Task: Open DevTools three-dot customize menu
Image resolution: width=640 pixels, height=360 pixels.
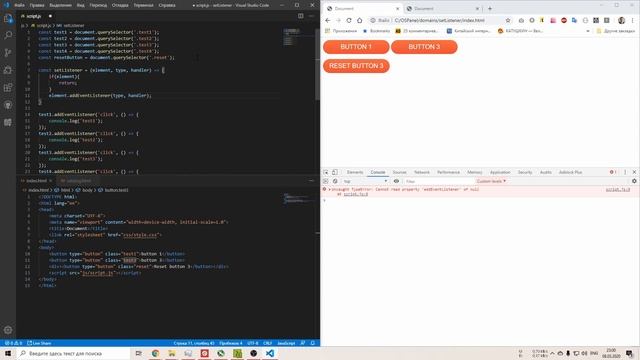Action: [625, 172]
